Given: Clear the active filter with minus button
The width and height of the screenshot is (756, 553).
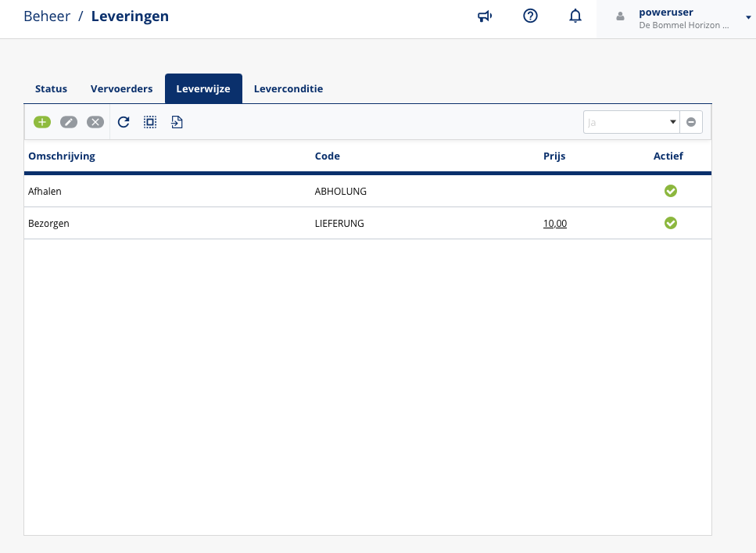Looking at the screenshot, I should coord(691,122).
